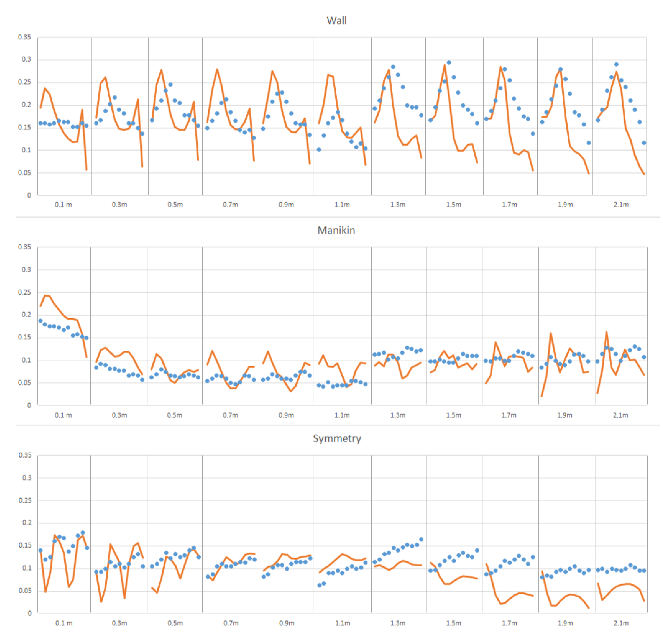Click the 0.05 y-axis label of Manikin chart
Viewport: 663px width, 644px height.
[24, 383]
